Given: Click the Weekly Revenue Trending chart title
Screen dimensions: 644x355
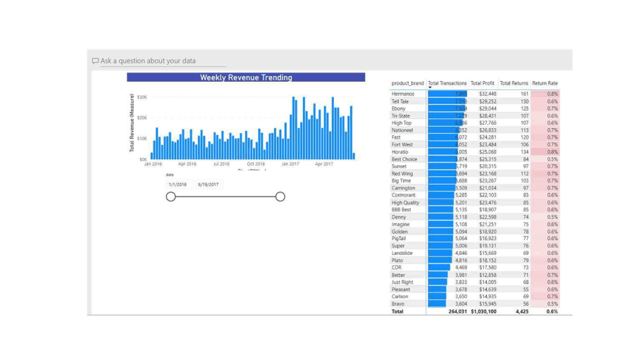Looking at the screenshot, I should (246, 77).
